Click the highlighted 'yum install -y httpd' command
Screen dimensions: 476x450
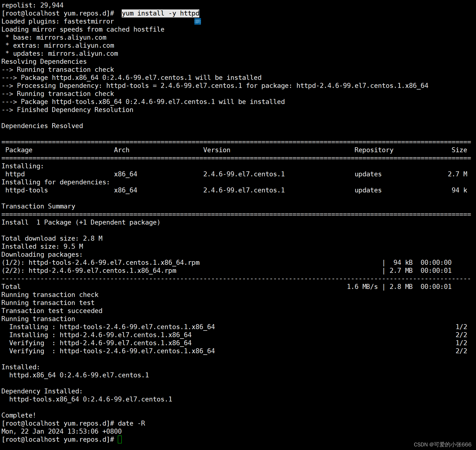click(161, 13)
